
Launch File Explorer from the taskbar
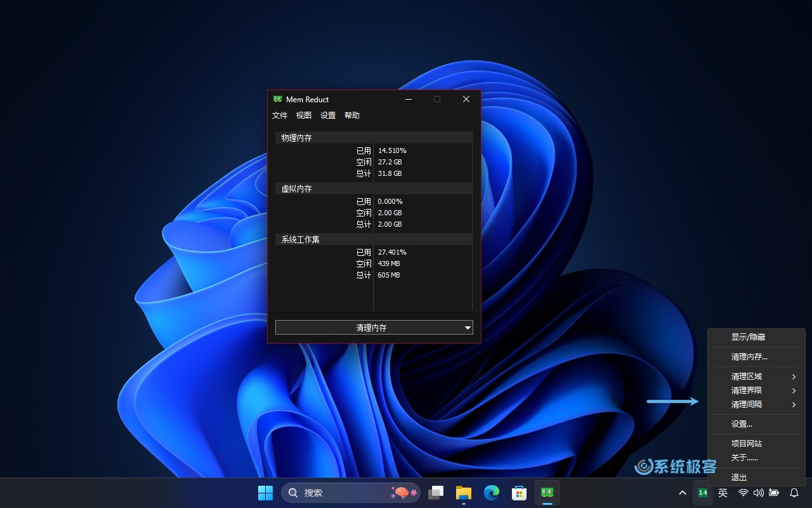(464, 493)
